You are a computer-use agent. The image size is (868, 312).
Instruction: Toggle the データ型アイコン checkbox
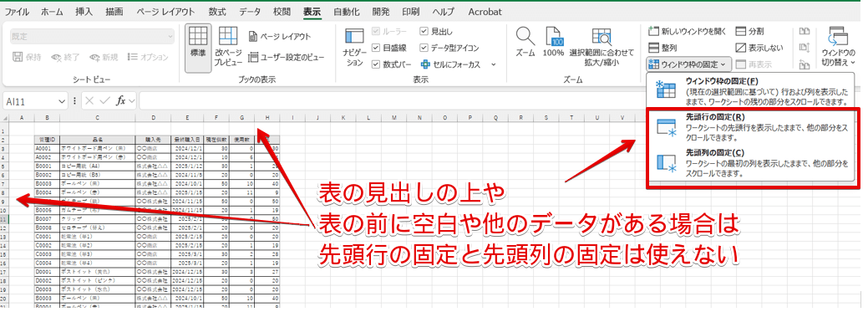[424, 49]
